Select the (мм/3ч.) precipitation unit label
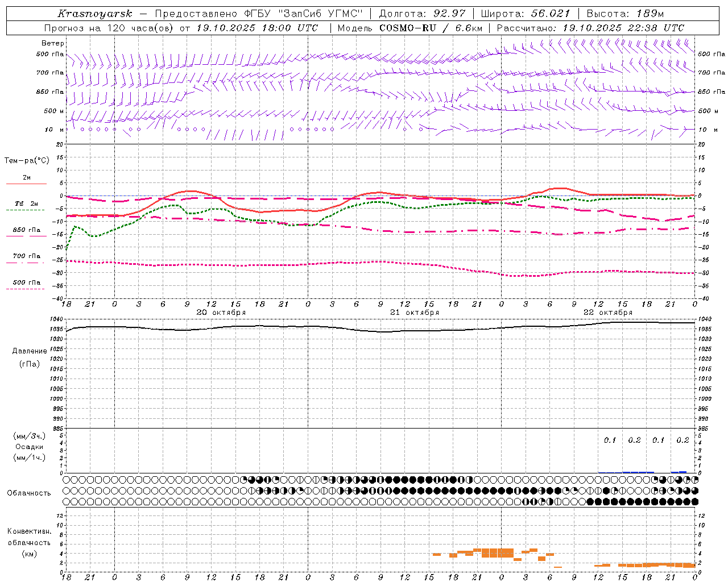 (30, 436)
